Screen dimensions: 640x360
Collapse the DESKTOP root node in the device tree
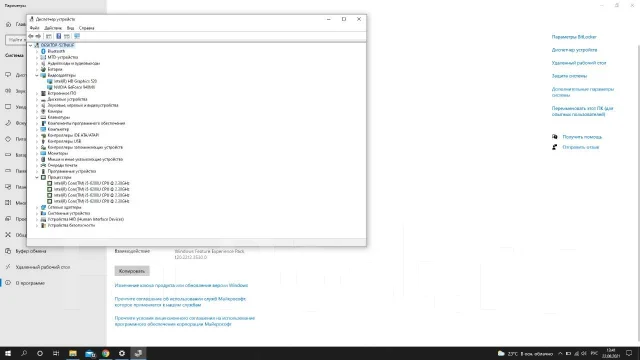31,45
